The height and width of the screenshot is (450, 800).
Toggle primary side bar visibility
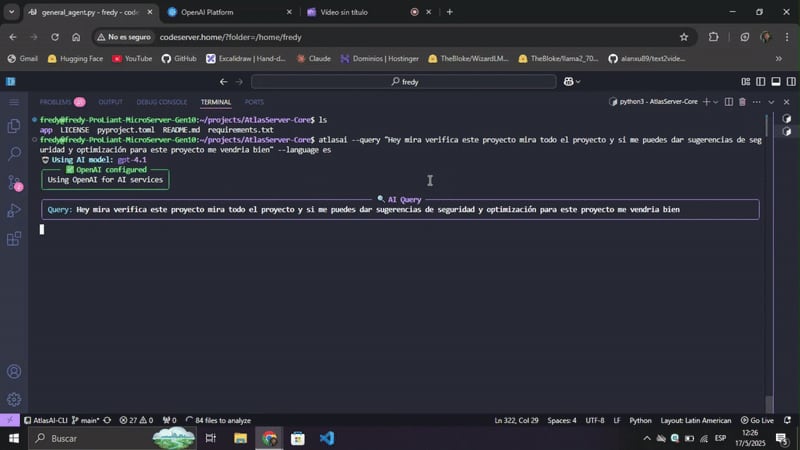[761, 82]
